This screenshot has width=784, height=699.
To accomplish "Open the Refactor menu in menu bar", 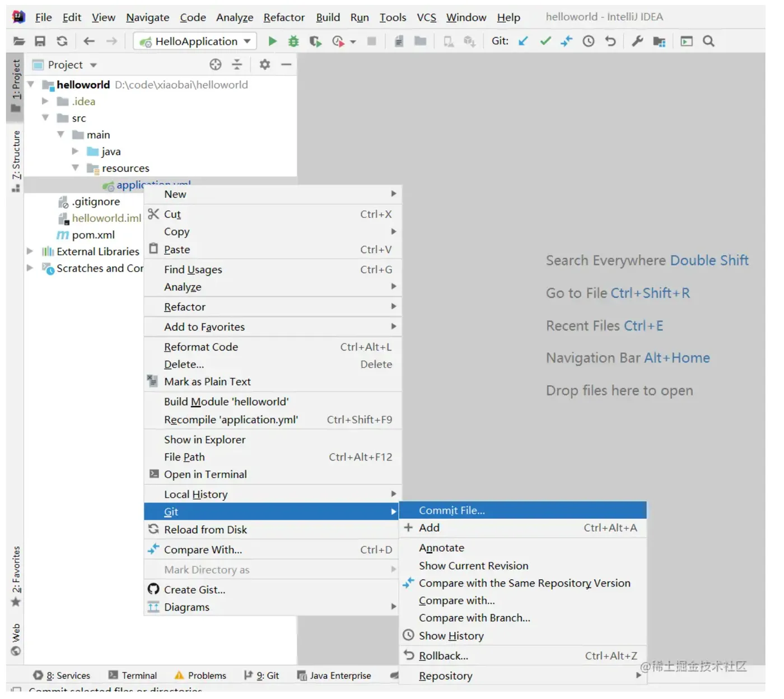I will click(284, 18).
